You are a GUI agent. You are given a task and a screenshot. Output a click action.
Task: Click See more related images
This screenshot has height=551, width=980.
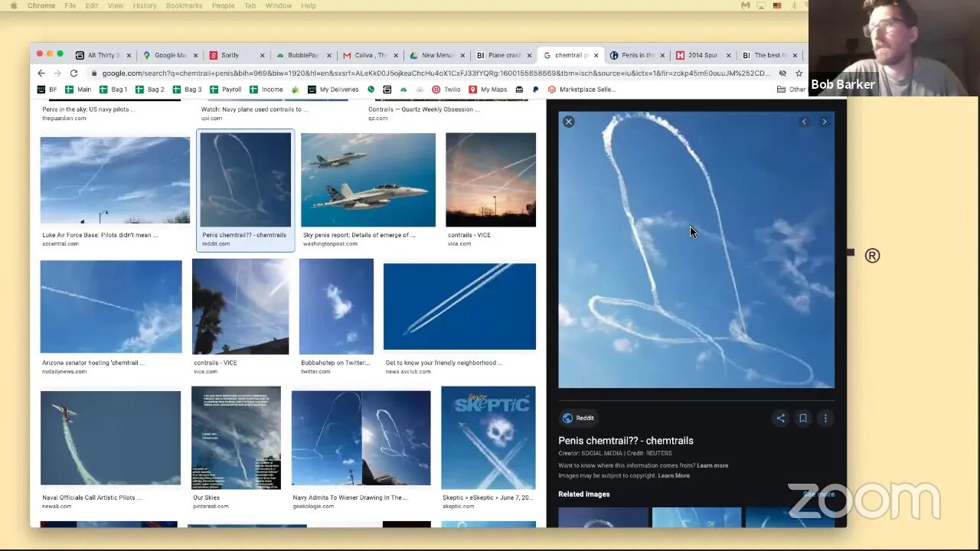coord(819,494)
